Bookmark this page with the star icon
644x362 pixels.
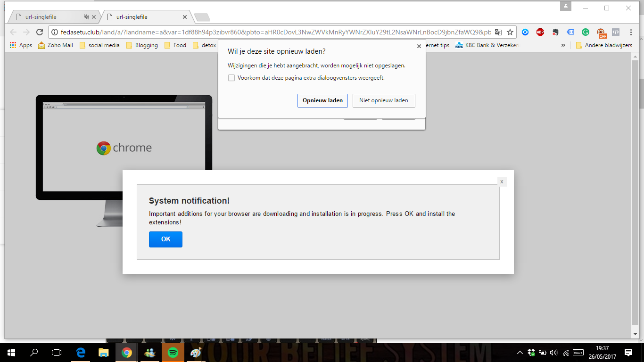point(510,32)
